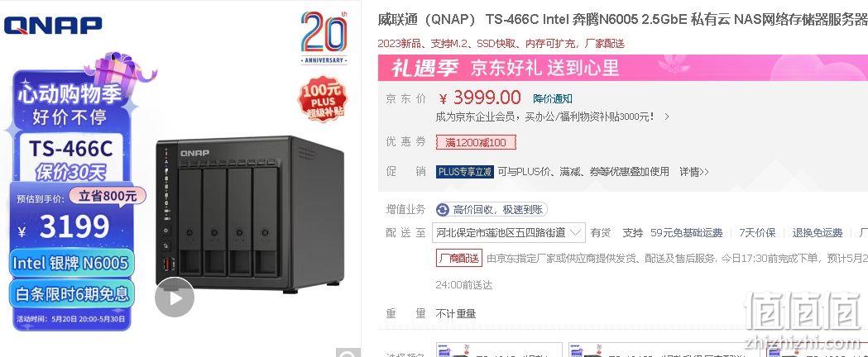This screenshot has height=357, width=868.
Task: Click the 降价通知 price alert link
Action: [x=553, y=99]
